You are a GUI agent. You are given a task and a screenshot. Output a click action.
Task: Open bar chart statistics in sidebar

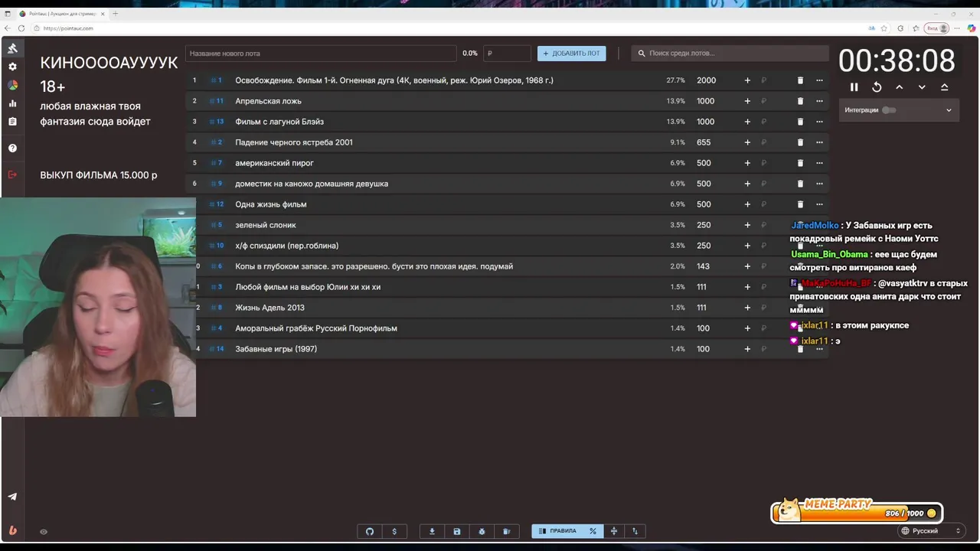[x=12, y=103]
